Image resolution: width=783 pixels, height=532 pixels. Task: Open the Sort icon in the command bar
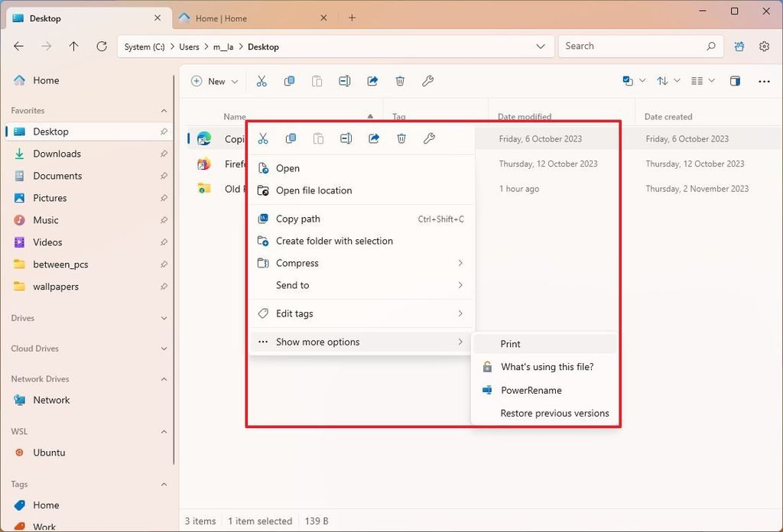click(664, 80)
